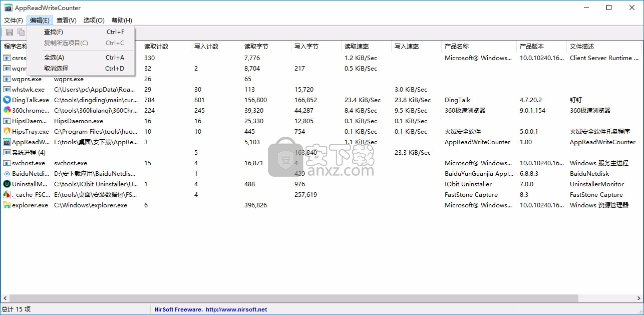Click the 257,619 written bytes value
Image resolution: width=644 pixels, height=315 pixels.
(305, 195)
